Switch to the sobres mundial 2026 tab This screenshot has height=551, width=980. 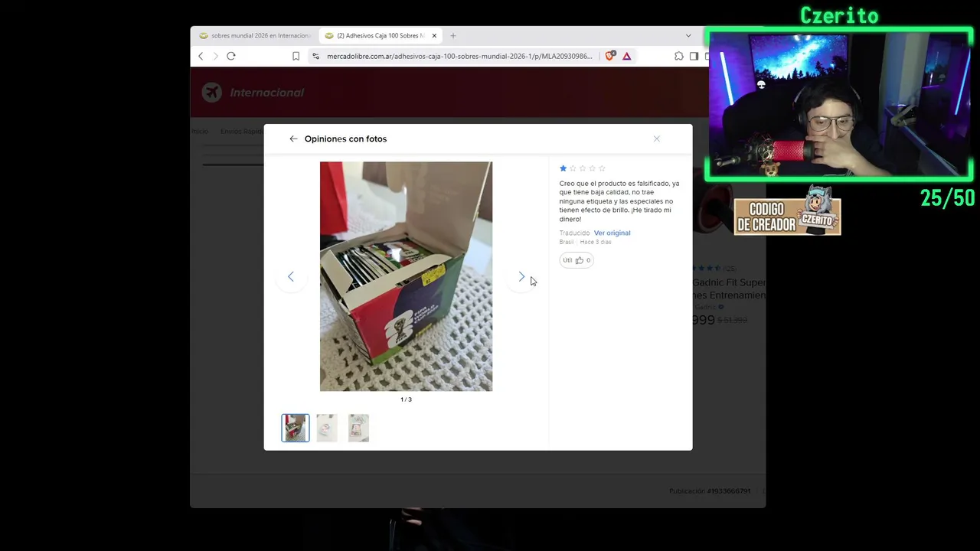(255, 35)
